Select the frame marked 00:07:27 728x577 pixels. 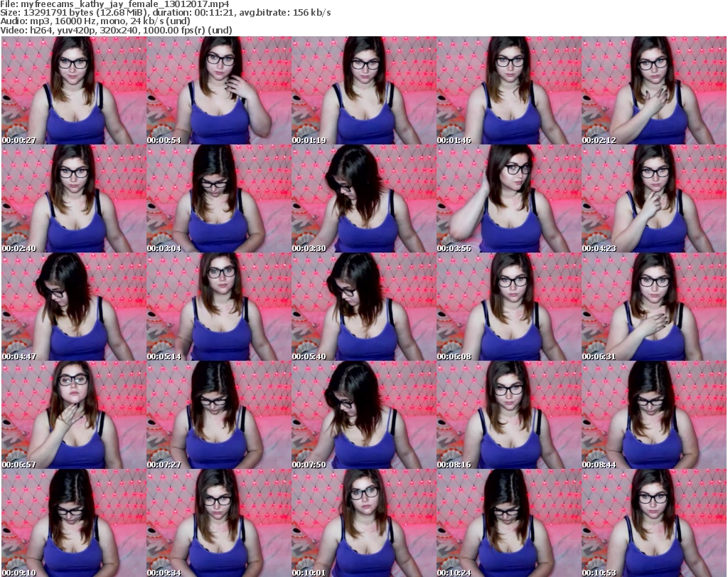[219, 415]
